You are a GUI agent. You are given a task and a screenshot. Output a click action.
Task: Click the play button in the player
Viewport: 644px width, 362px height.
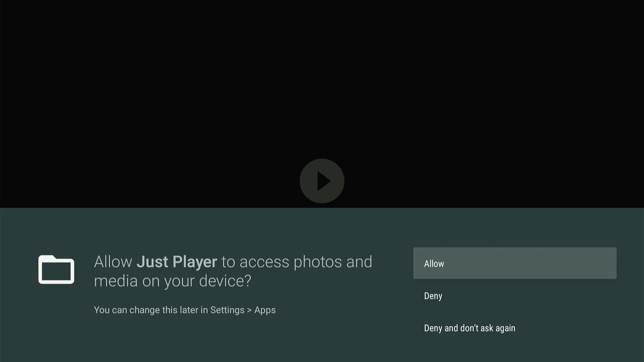[x=322, y=181]
